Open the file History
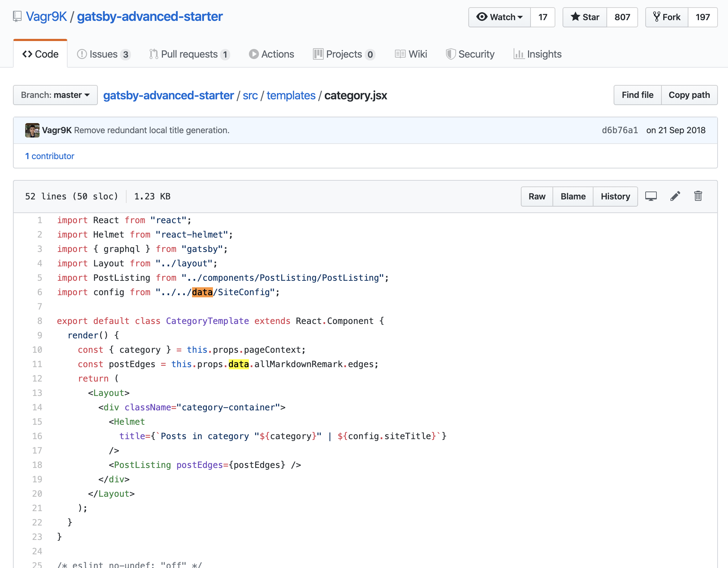This screenshot has width=728, height=568. (x=615, y=197)
